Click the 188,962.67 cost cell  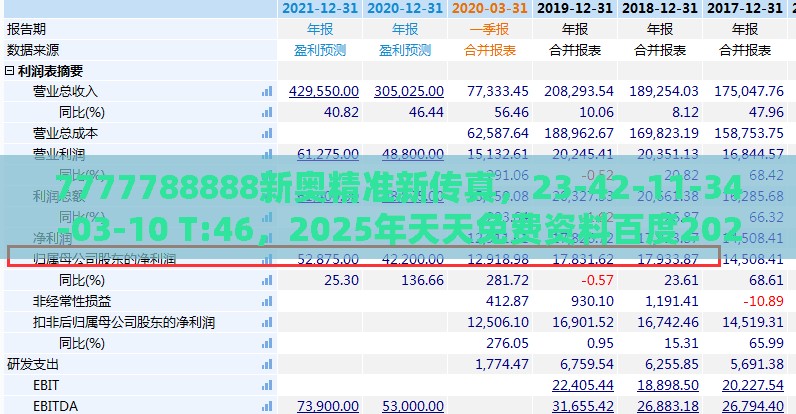[x=579, y=133]
